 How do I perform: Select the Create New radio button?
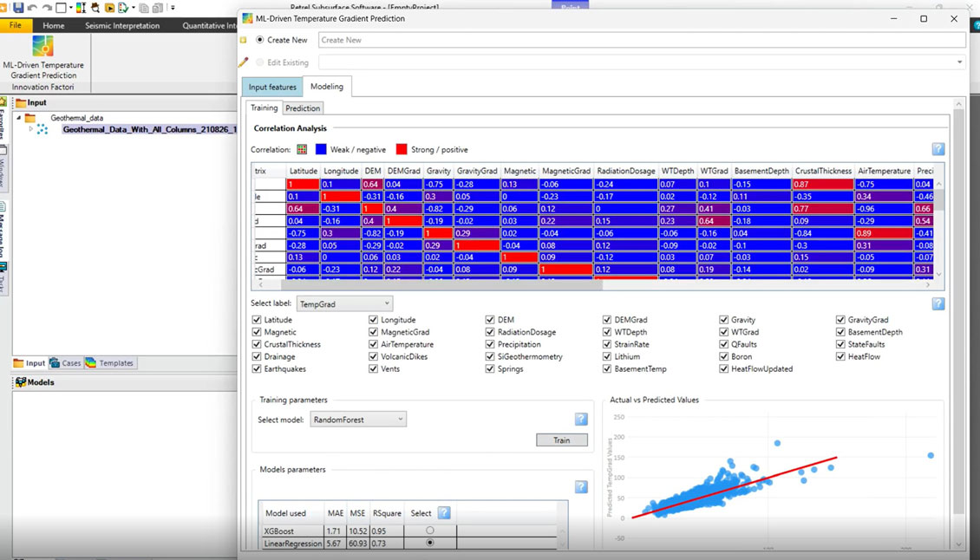pos(260,40)
